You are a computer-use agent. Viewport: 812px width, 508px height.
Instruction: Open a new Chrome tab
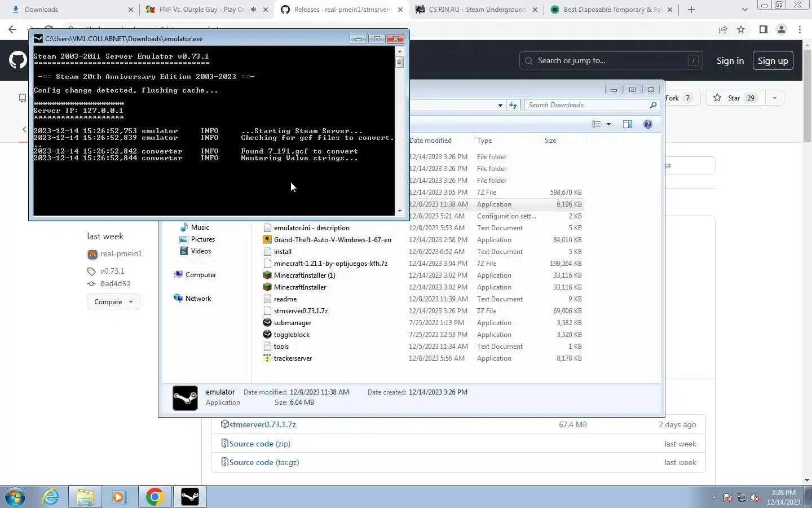point(691,10)
